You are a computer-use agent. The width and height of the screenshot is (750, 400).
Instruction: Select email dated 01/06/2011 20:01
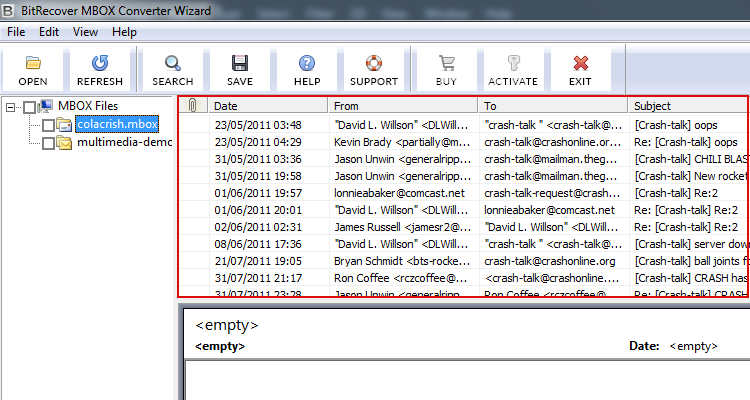[463, 210]
